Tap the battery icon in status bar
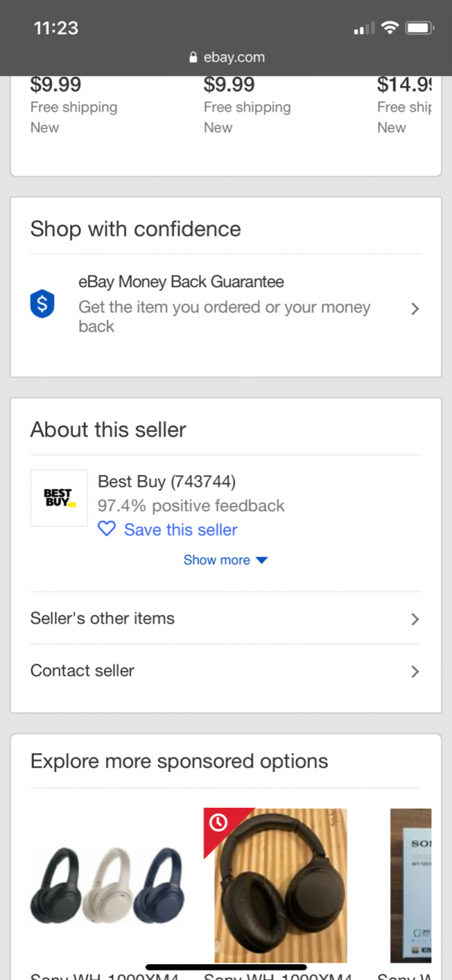The width and height of the screenshot is (452, 980). [x=420, y=28]
